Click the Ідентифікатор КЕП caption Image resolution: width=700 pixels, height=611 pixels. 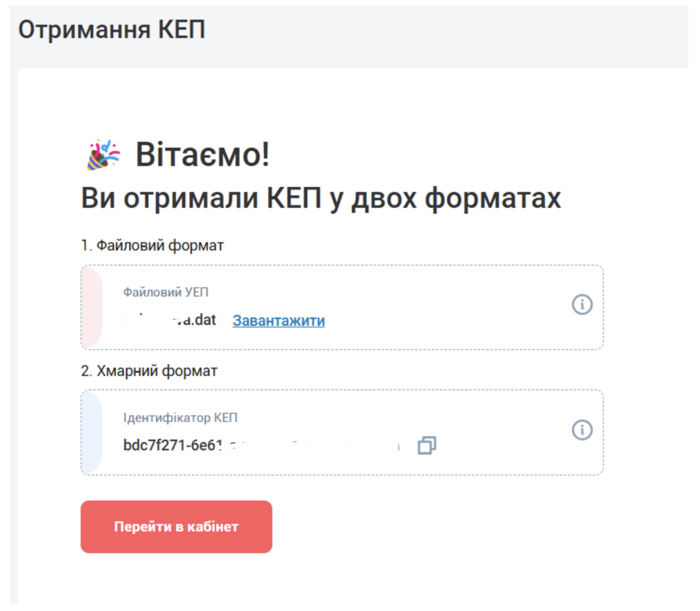point(180,418)
